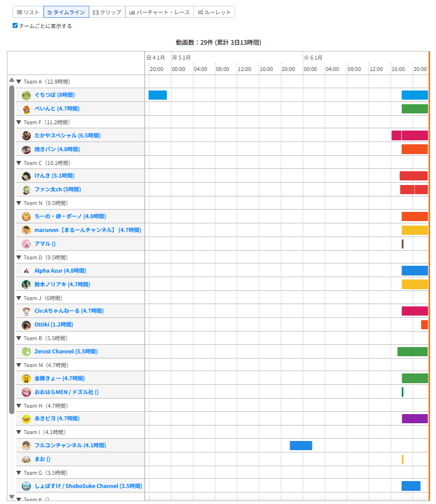Click しょぼすけ channel avatar icon
Screen dimensions: 436x504
pyautogui.click(x=26, y=486)
